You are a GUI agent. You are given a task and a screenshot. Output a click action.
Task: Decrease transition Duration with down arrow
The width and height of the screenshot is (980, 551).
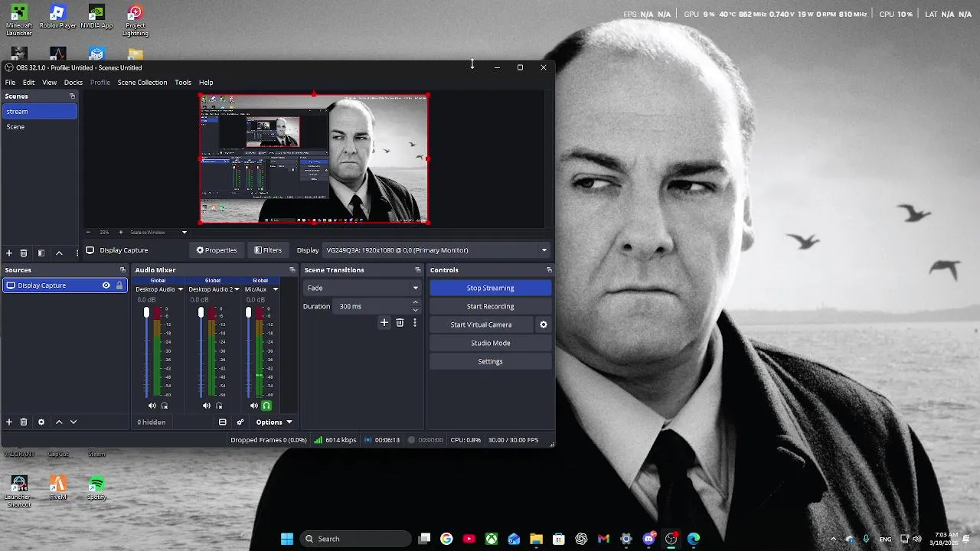pos(416,310)
